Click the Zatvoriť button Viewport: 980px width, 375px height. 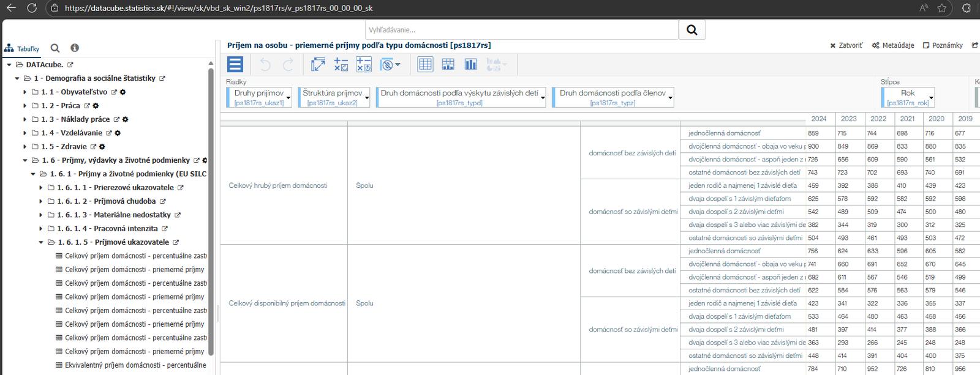pyautogui.click(x=846, y=46)
